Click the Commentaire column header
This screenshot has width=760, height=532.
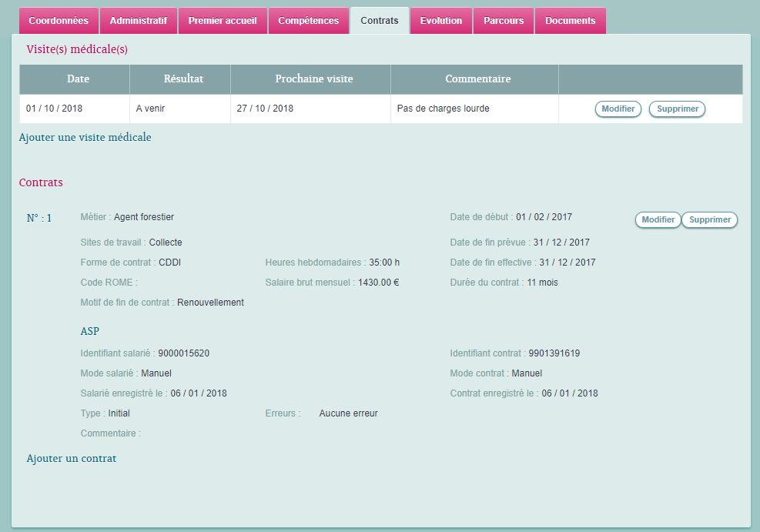477,79
